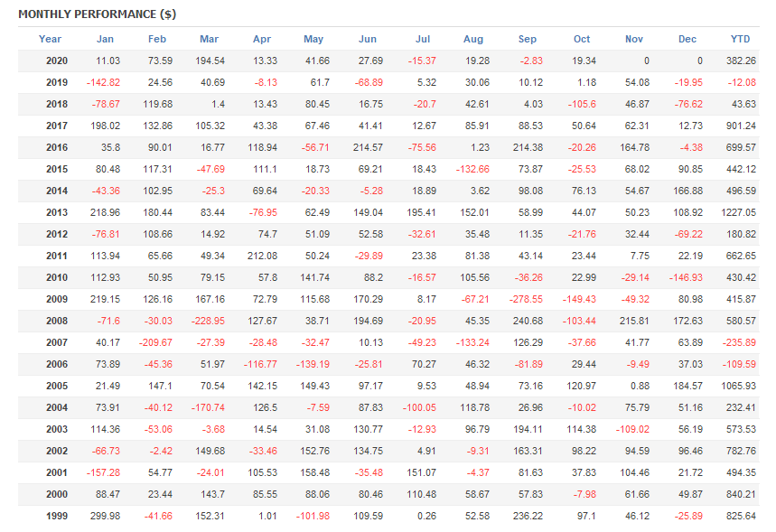The height and width of the screenshot is (532, 776).
Task: Click the 214.57 June 2016 cell
Action: (x=368, y=147)
